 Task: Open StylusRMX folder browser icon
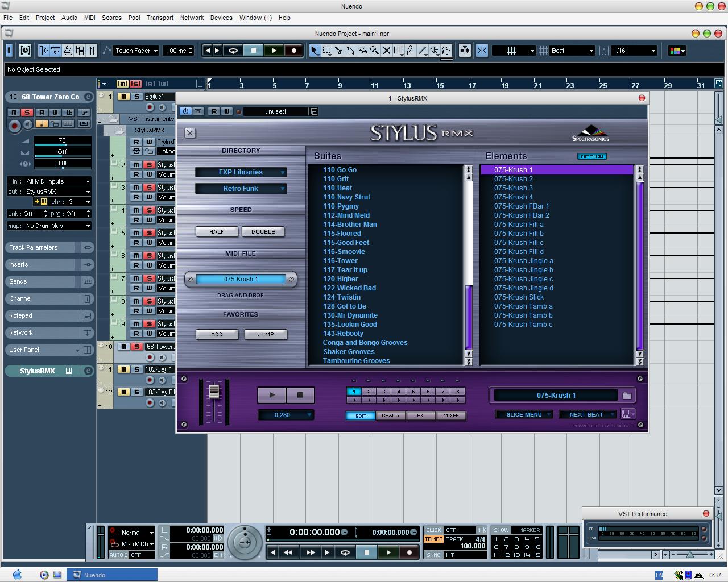click(627, 396)
